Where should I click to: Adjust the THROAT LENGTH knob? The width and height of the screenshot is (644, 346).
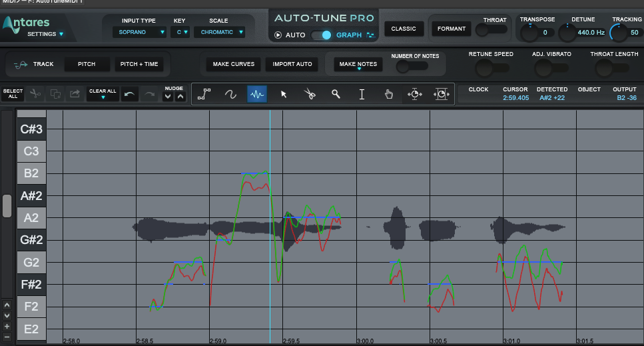tap(604, 68)
